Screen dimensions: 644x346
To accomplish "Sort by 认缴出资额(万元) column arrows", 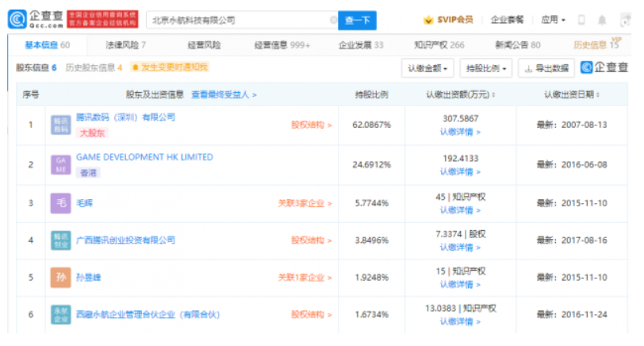I will tap(493, 95).
